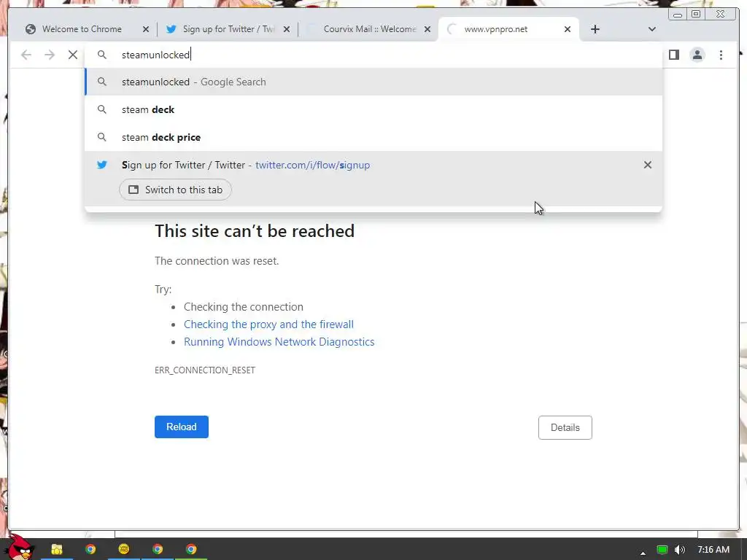Go forward to the next page
The width and height of the screenshot is (747, 560).
[50, 55]
